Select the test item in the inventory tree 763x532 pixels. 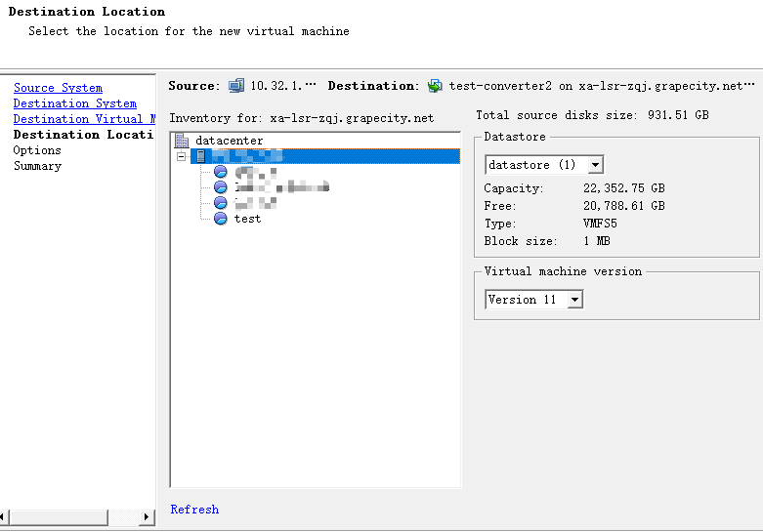[x=247, y=219]
